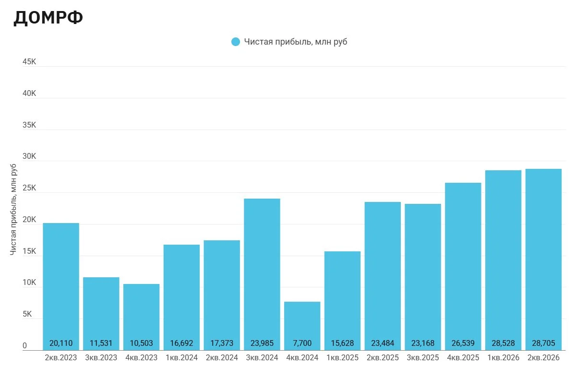
Task: Click the x-axis label 1кв.2025
Action: pos(343,358)
